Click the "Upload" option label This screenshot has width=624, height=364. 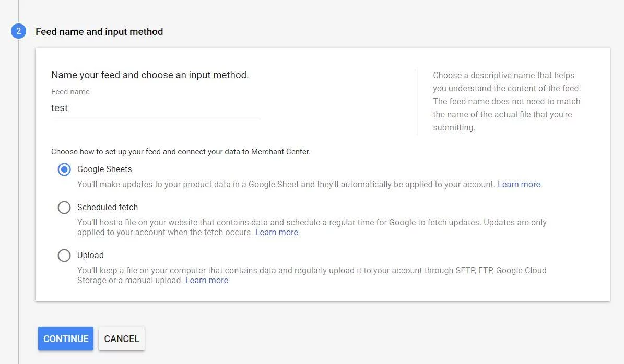pyautogui.click(x=90, y=255)
